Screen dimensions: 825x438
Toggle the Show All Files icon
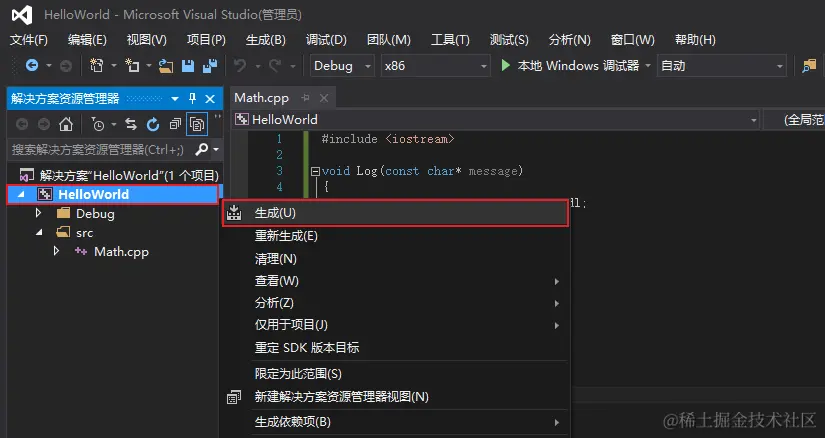(x=197, y=124)
